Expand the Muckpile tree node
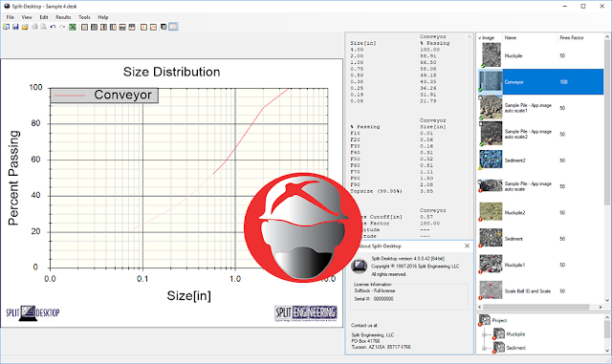 (x=484, y=334)
